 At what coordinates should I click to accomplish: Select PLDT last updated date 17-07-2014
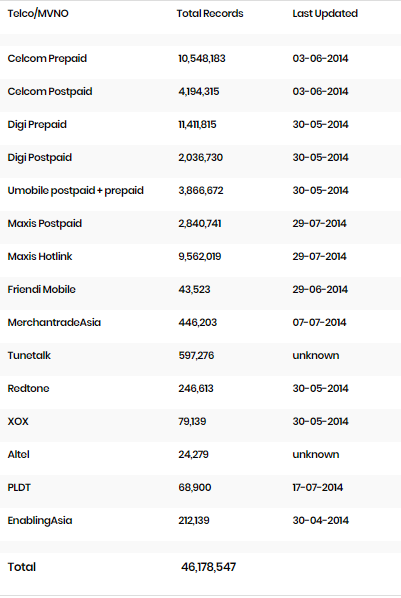click(318, 487)
